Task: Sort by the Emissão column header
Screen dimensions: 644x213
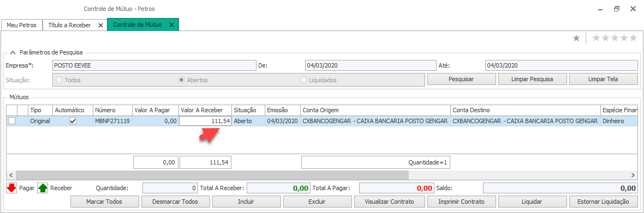Action: pos(283,110)
